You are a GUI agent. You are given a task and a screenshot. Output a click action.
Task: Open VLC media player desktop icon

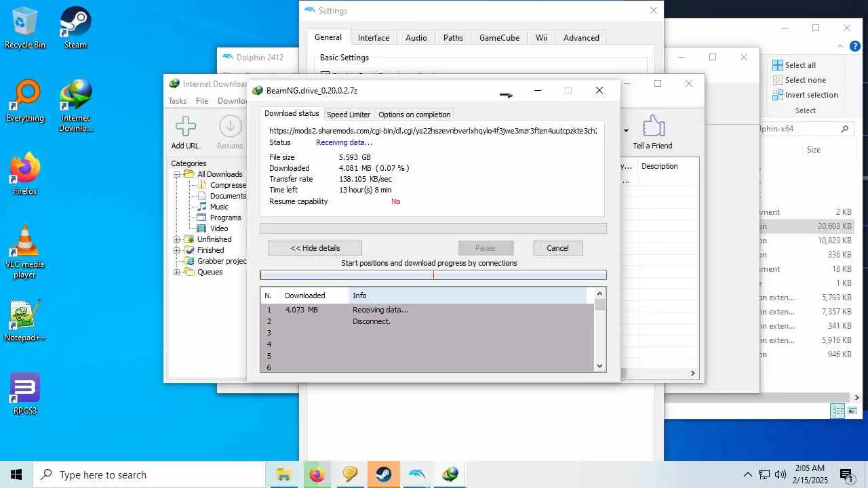point(25,251)
